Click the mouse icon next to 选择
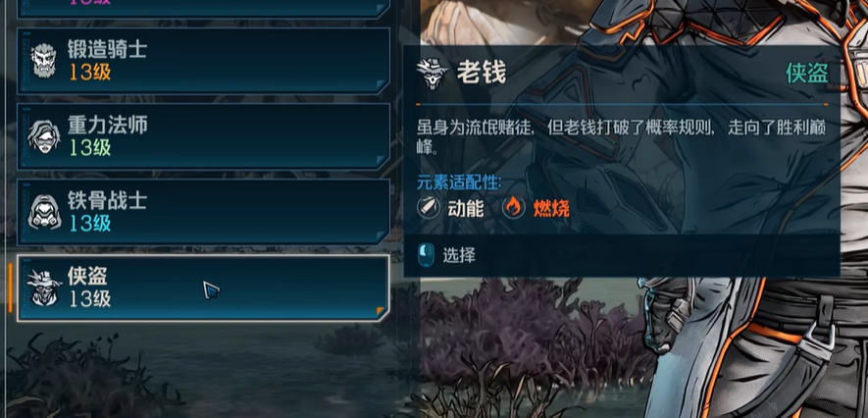This screenshot has width=868, height=418. click(426, 255)
